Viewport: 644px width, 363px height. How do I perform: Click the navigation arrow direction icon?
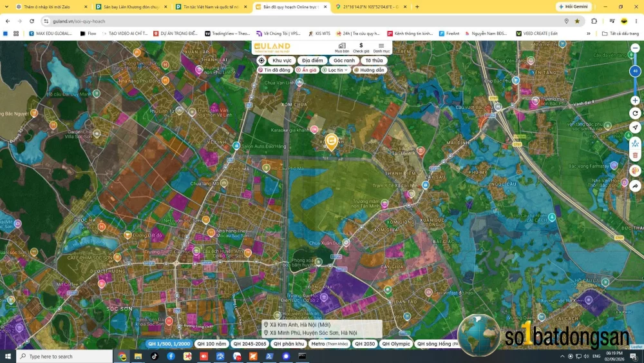coord(635,128)
